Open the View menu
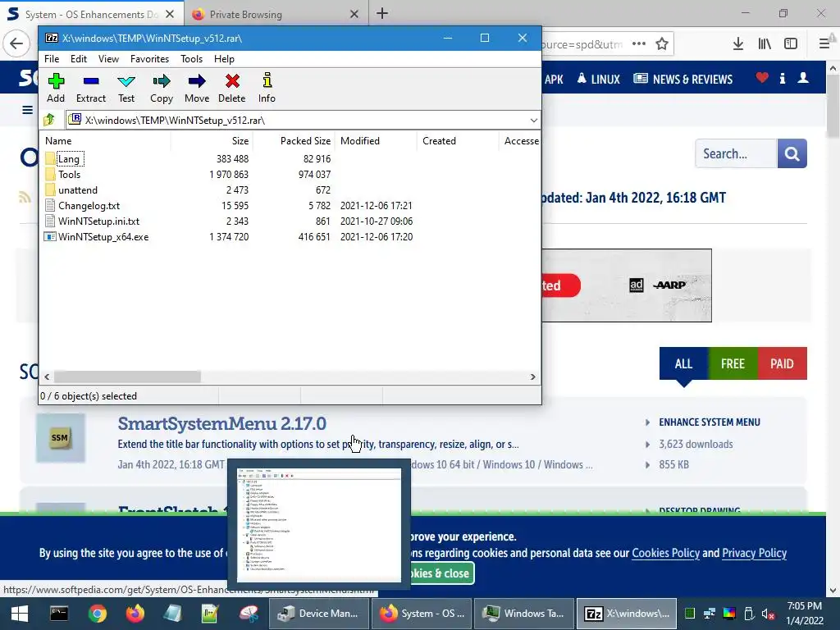This screenshot has height=630, width=840. pos(108,59)
